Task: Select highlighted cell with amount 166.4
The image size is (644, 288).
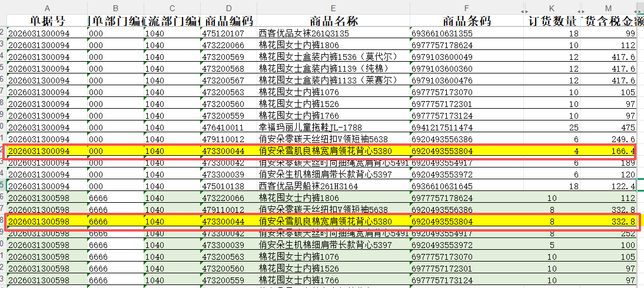Action: [x=609, y=151]
